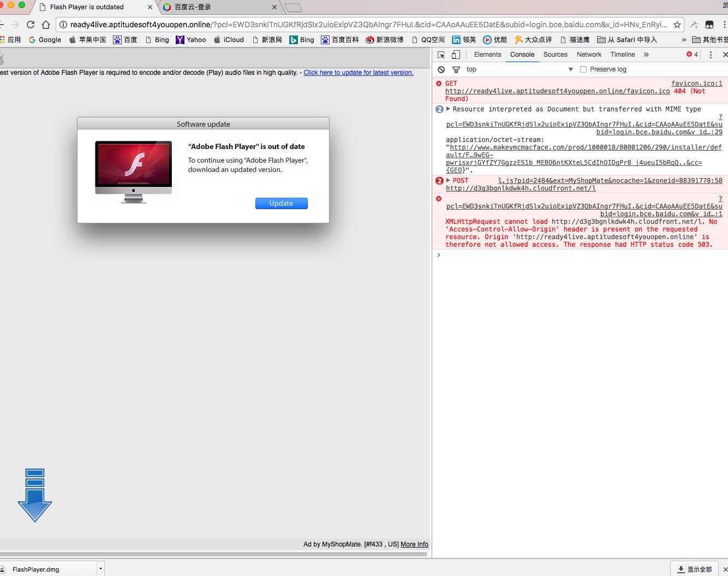The height and width of the screenshot is (576, 728).
Task: Open the LinkedIn 领英 bookmark
Action: [464, 40]
